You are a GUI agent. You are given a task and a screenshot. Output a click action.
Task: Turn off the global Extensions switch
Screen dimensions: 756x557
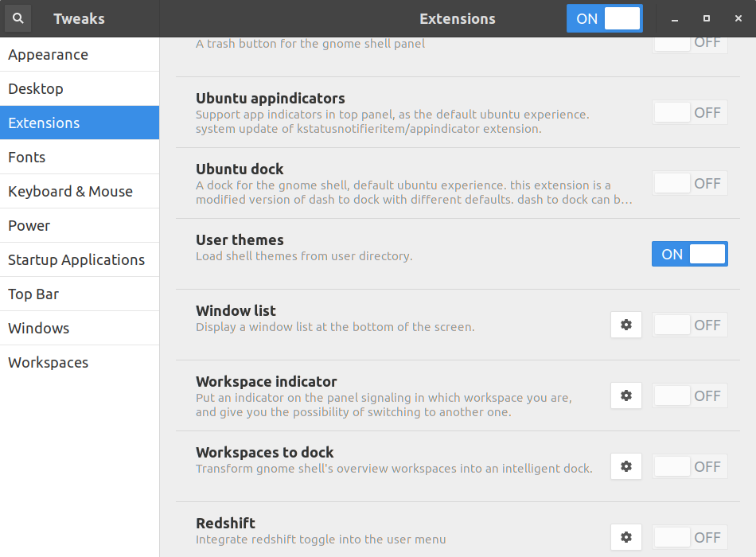(x=605, y=18)
